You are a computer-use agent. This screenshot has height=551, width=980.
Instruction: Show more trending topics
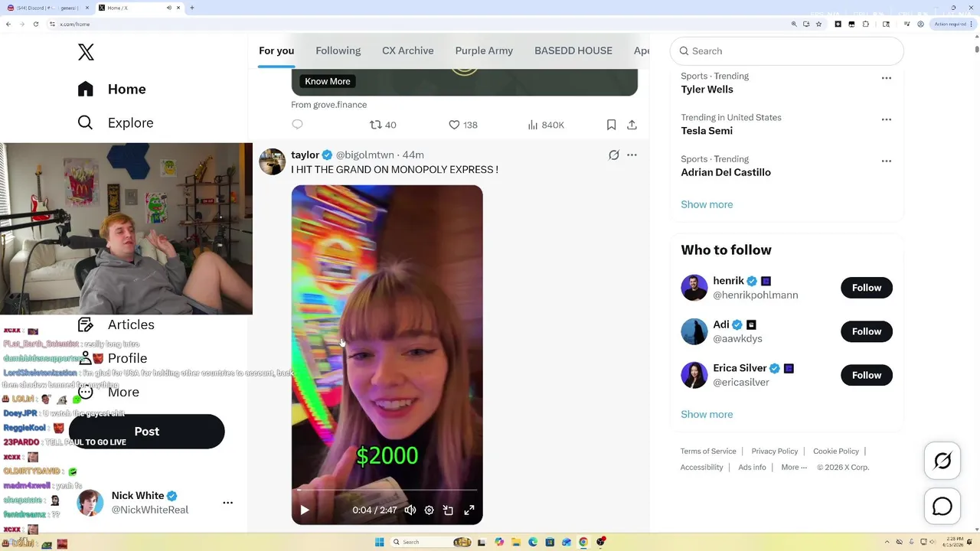tap(707, 204)
